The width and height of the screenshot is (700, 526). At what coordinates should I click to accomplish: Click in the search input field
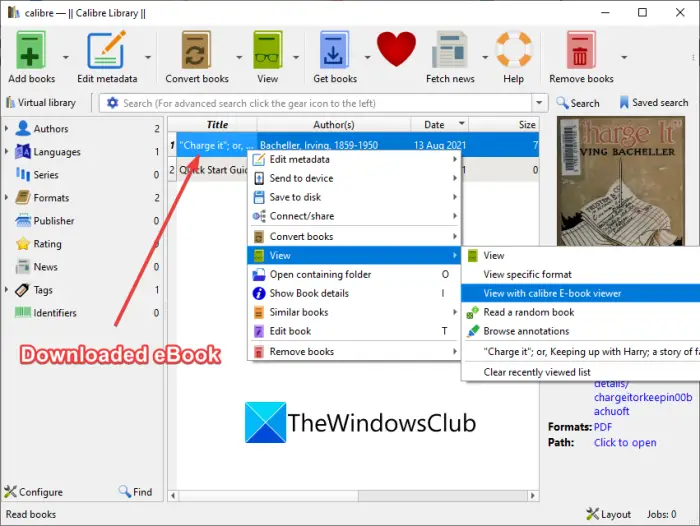[326, 103]
